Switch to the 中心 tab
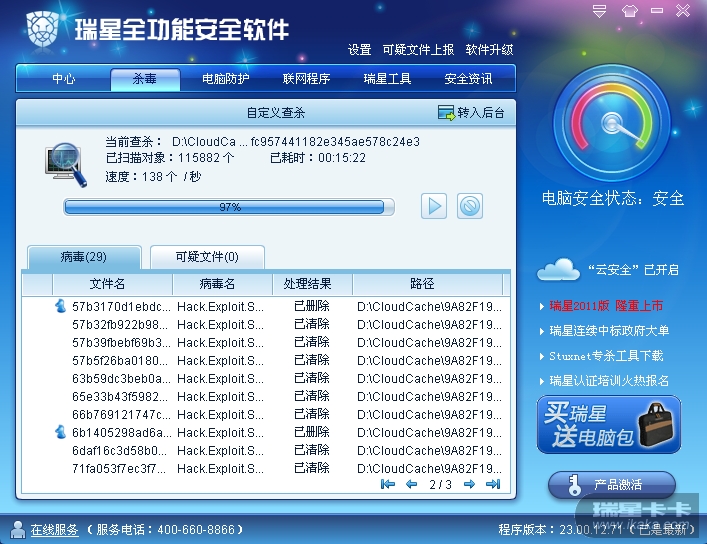Viewport: 707px width, 544px height. pyautogui.click(x=64, y=79)
